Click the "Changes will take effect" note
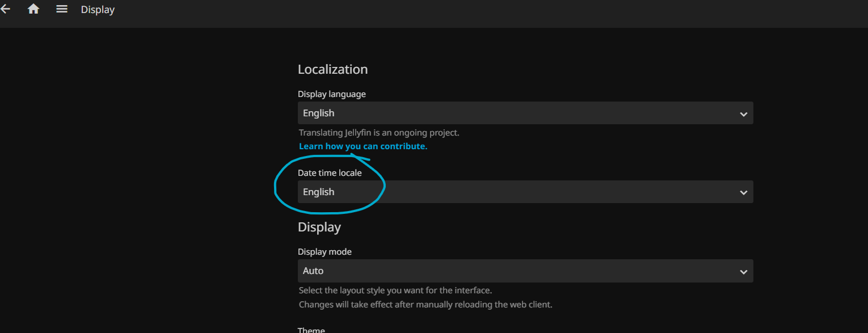 pos(425,304)
